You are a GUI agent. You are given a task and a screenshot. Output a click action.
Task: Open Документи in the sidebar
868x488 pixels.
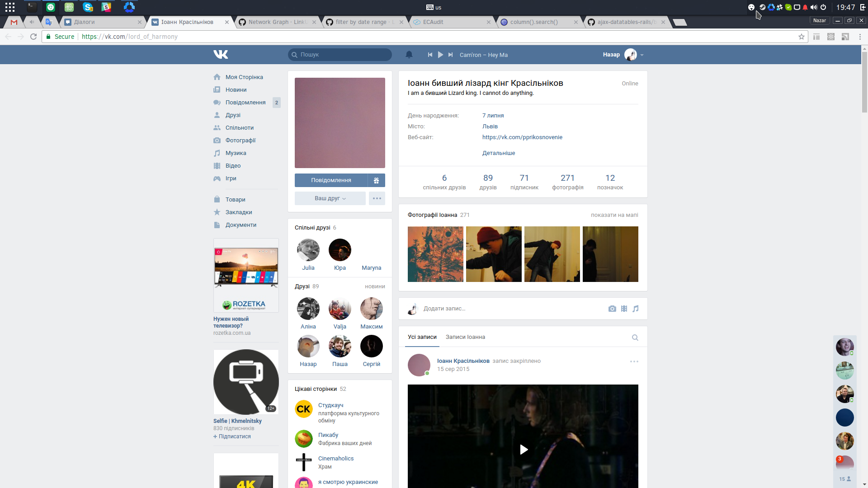coord(241,225)
